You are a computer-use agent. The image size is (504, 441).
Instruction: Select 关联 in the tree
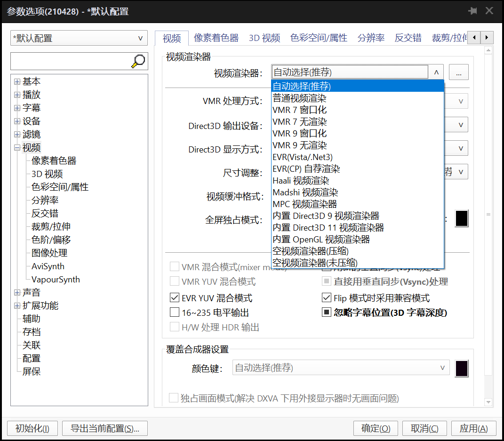[32, 345]
